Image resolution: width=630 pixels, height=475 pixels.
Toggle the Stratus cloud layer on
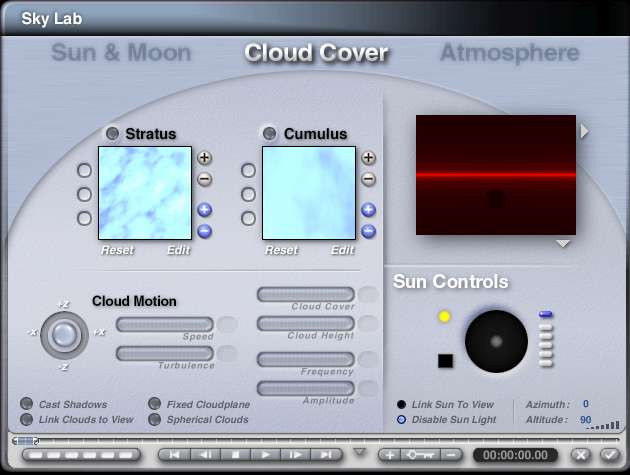click(x=112, y=133)
